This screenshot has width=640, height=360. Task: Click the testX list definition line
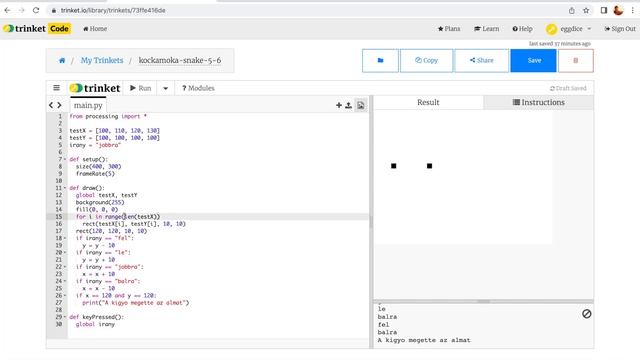tap(115, 131)
